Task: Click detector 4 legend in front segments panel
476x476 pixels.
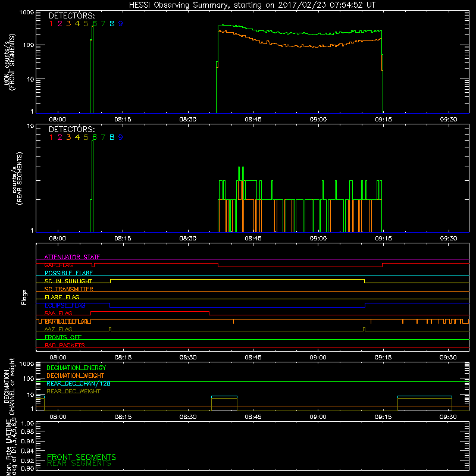Action: tap(77, 24)
